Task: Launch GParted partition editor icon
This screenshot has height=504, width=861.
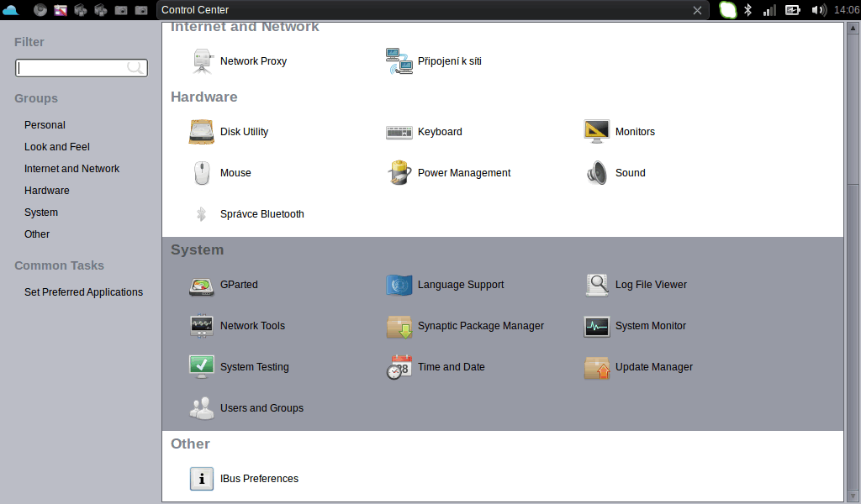Action: point(202,285)
